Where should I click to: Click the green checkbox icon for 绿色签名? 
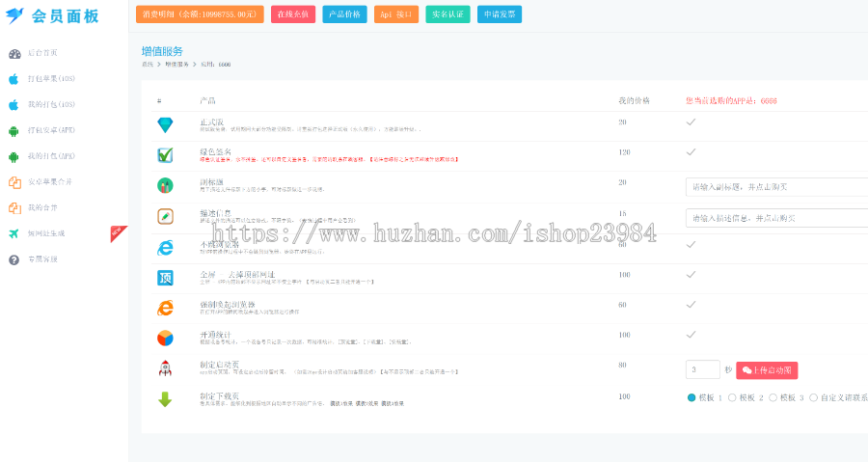(165, 155)
